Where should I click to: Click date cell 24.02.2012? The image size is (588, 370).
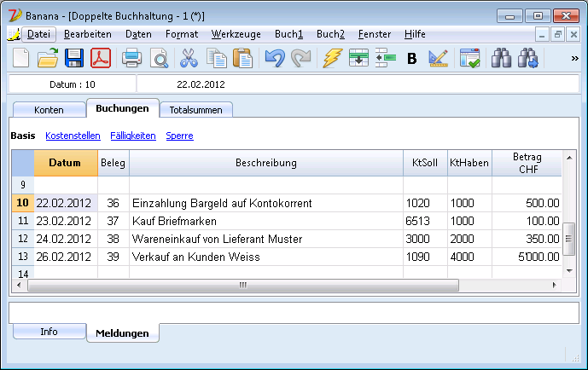tap(66, 239)
